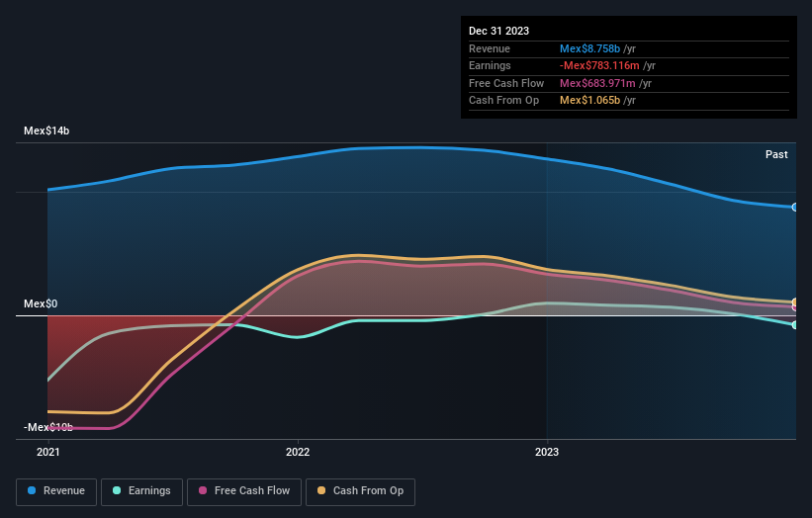The height and width of the screenshot is (518, 812).
Task: Click the Mex$14b y-axis label
Action: pos(46,130)
